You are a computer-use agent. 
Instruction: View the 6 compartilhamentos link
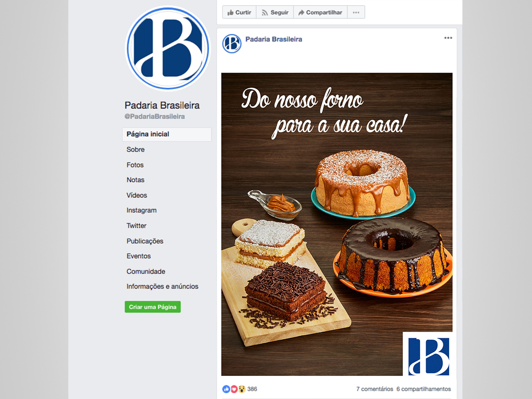pos(423,389)
